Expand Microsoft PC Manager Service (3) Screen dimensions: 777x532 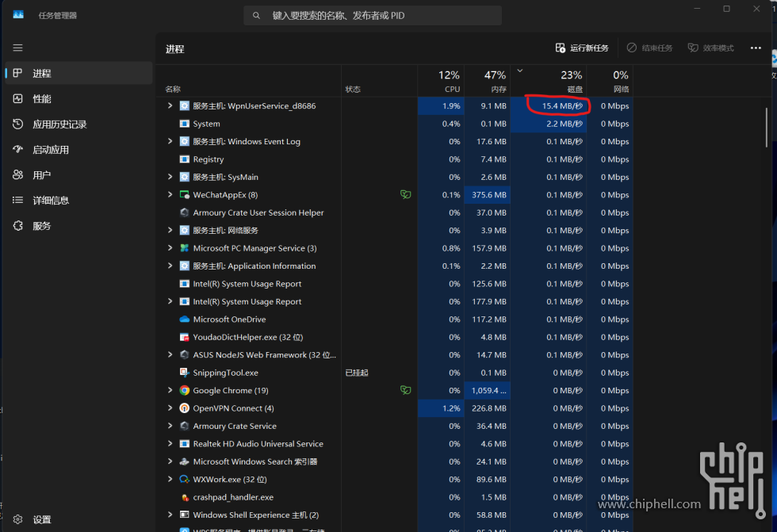[170, 248]
